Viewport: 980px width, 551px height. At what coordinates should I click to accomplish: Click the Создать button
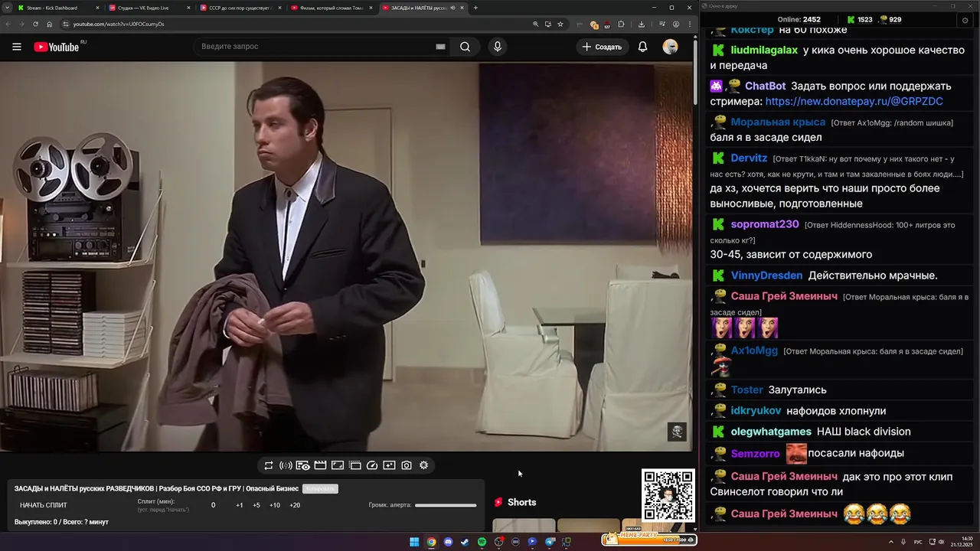click(603, 47)
